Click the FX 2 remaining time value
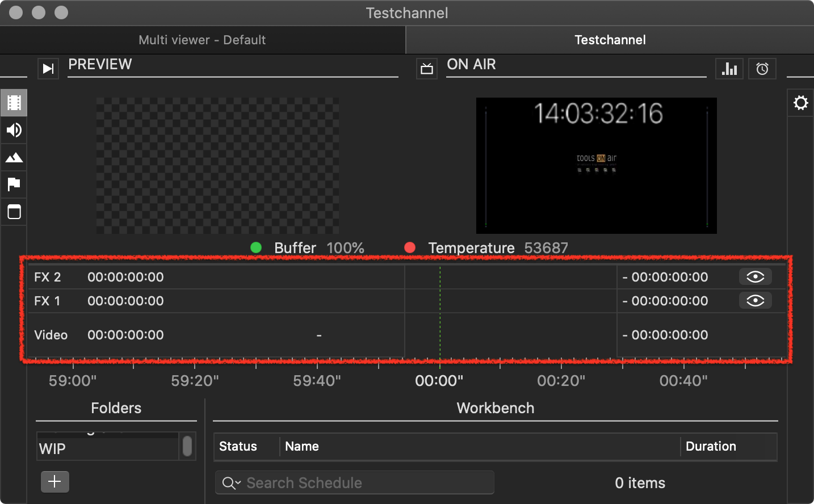814x504 pixels. tap(665, 277)
